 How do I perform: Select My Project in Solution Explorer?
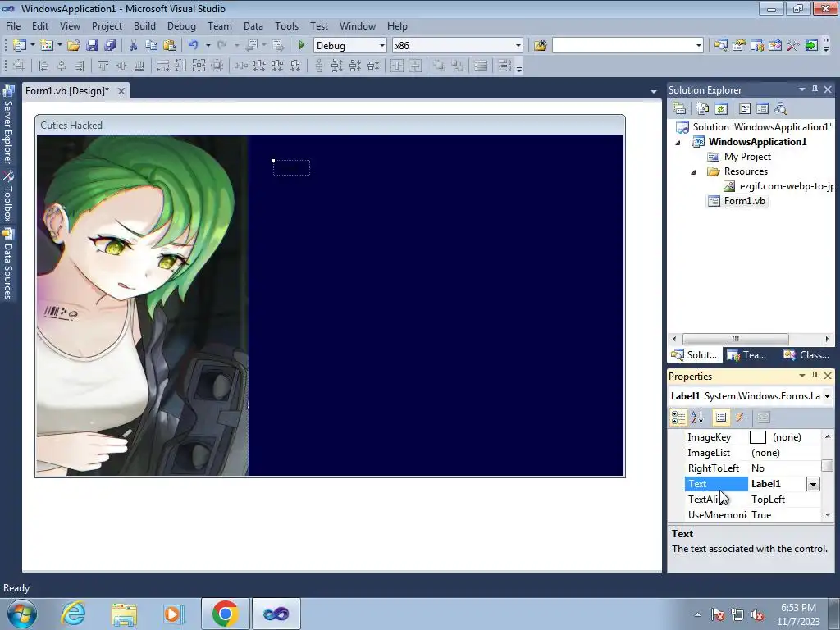tap(747, 157)
